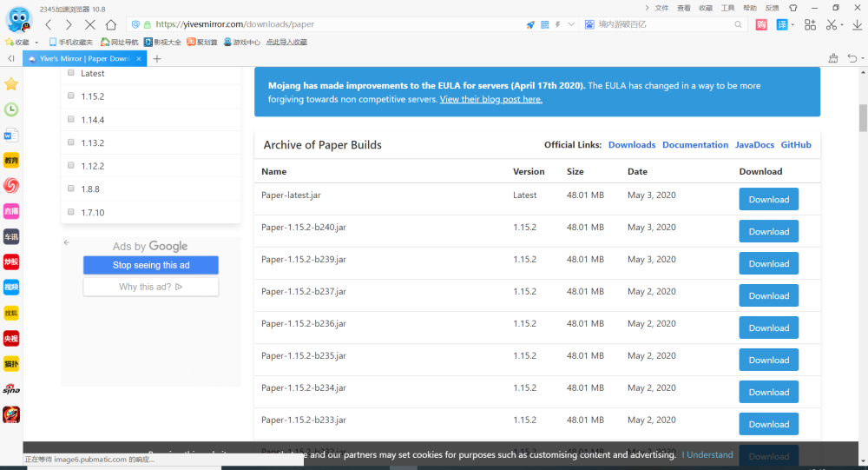This screenshot has height=470, width=868.
Task: Expand the address bar dropdown arrow
Action: (571, 24)
